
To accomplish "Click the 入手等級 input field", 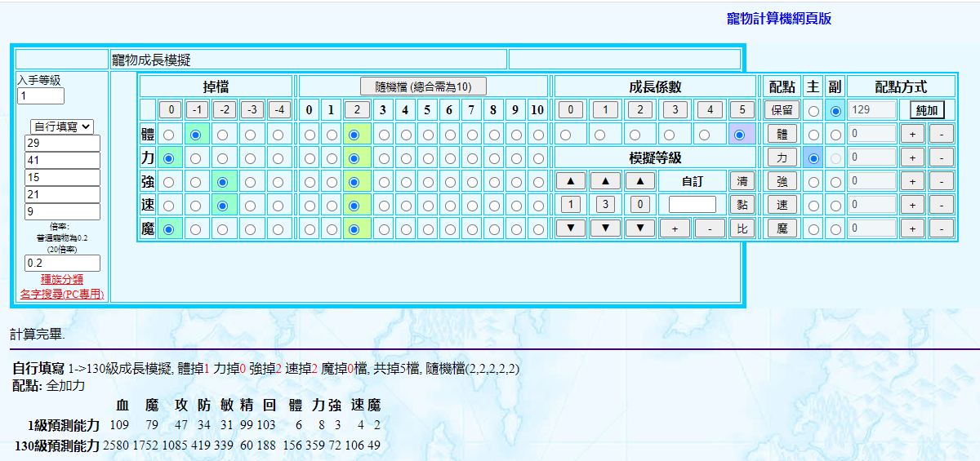I will coord(41,96).
